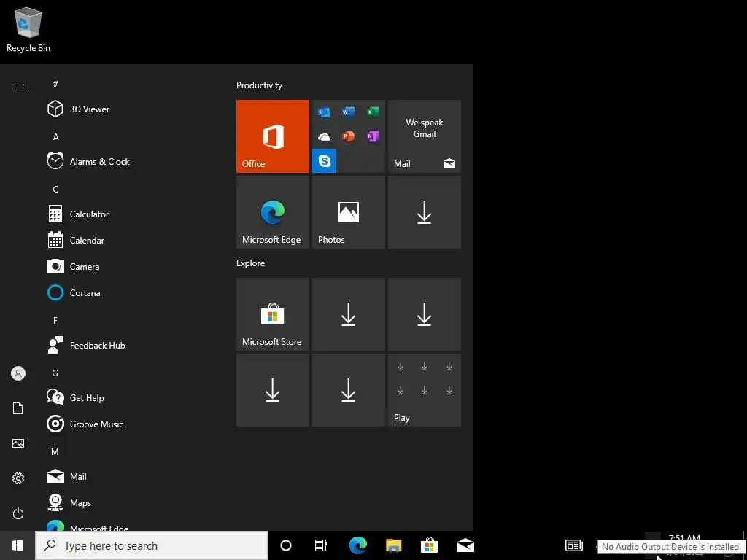Open Skype icon in Office tile folder
The height and width of the screenshot is (560, 747).
(x=325, y=161)
